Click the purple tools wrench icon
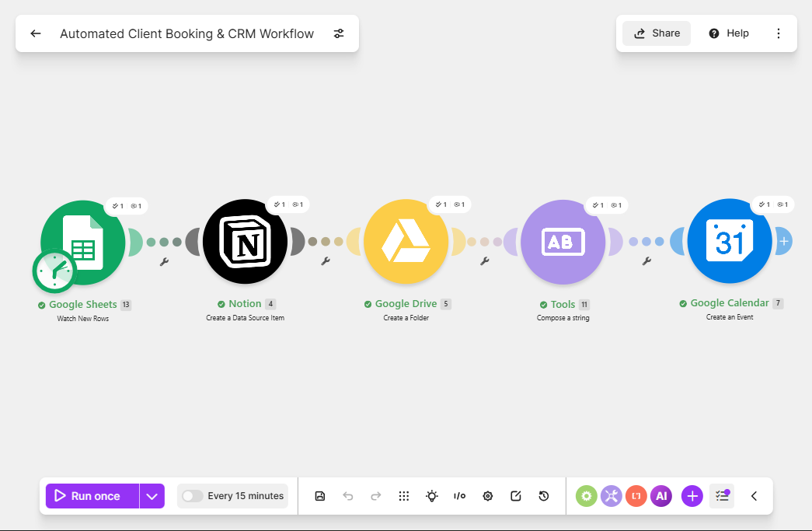This screenshot has height=531, width=812. coord(611,496)
